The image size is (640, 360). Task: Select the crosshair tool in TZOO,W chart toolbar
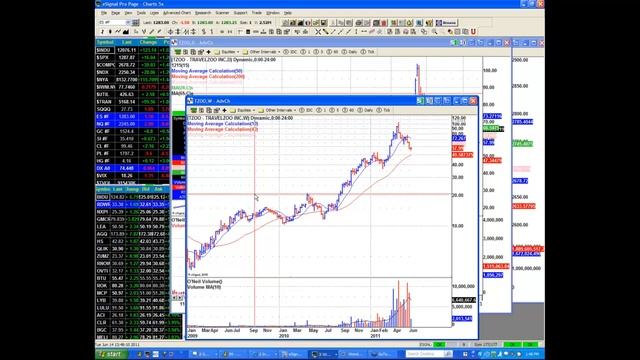pos(224,110)
